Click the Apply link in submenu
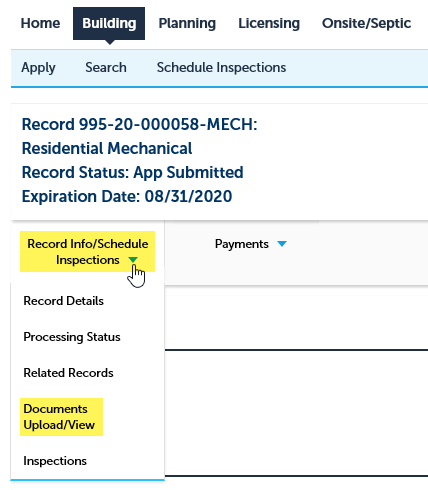The height and width of the screenshot is (490, 428). [x=38, y=68]
